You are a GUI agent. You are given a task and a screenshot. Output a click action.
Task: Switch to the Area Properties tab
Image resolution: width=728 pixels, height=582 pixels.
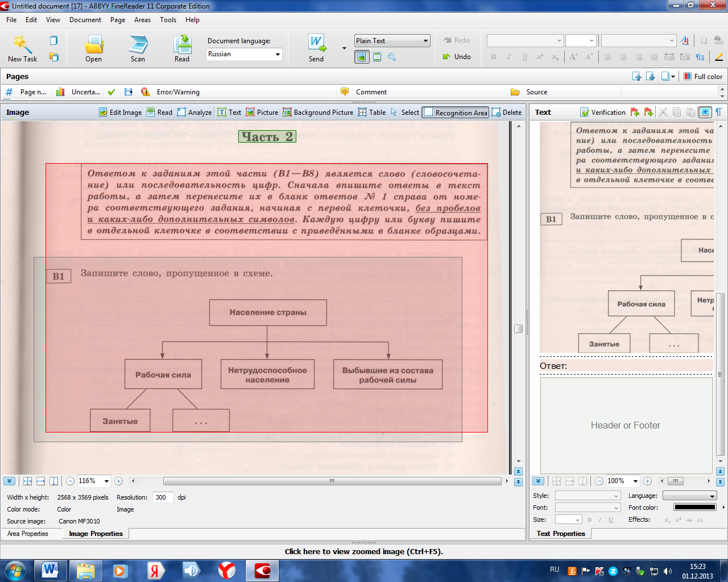[28, 534]
